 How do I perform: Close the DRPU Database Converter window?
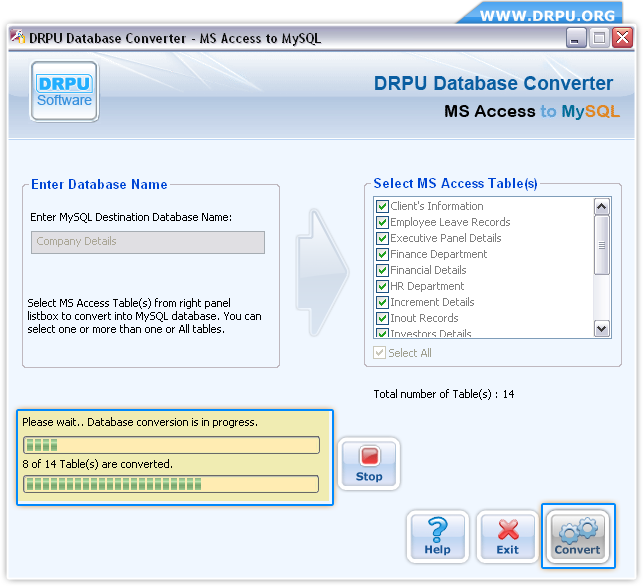click(622, 38)
